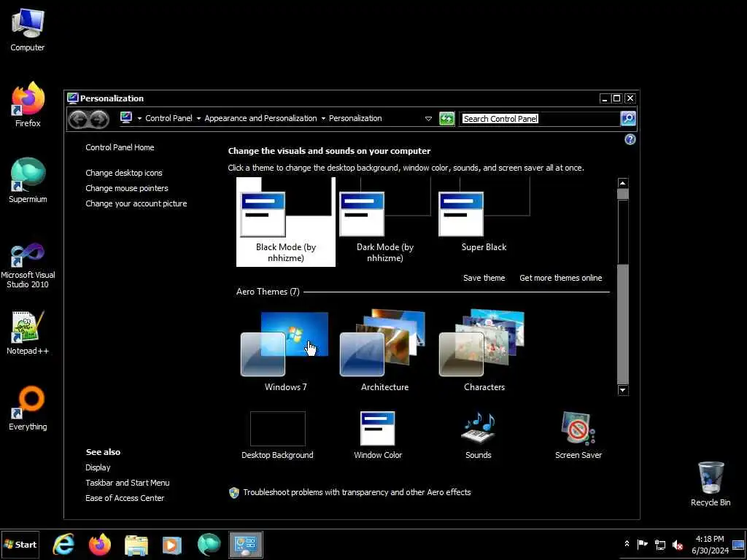Viewport: 747px width, 560px height.
Task: Open Sounds settings
Action: 479,435
